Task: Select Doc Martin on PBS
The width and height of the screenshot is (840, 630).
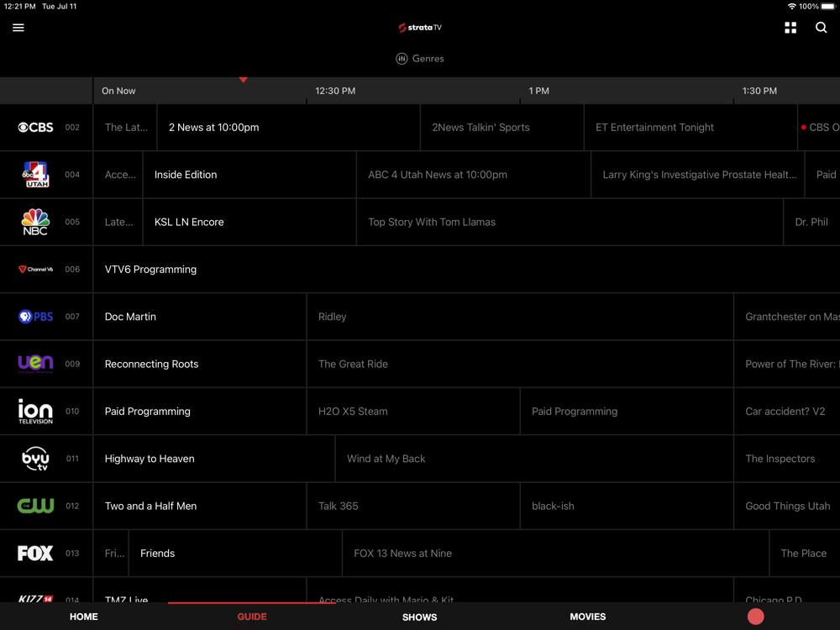Action: click(200, 317)
